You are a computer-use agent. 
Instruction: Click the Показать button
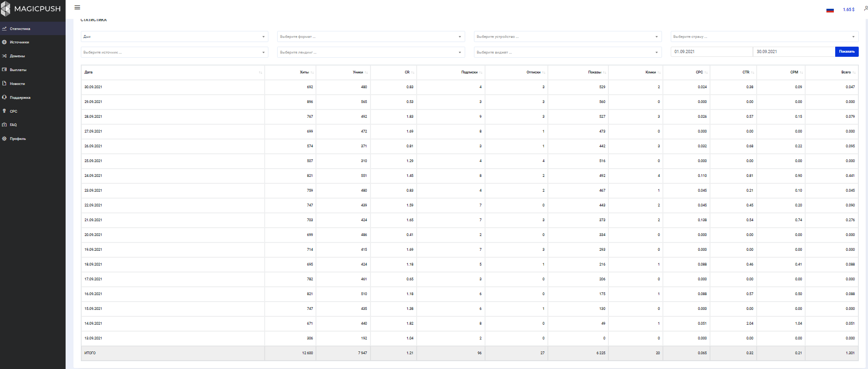846,52
